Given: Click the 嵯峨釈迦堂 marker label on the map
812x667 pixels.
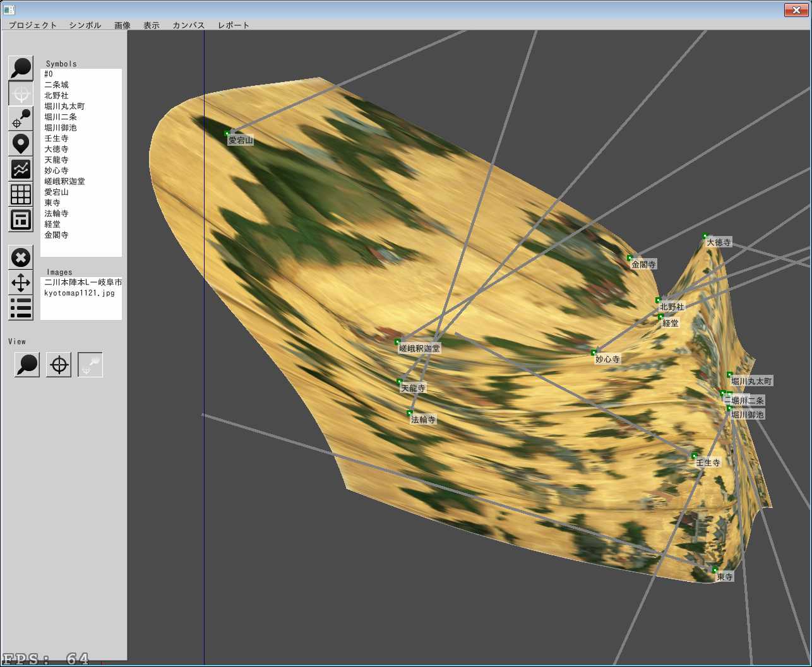Looking at the screenshot, I should [x=420, y=348].
